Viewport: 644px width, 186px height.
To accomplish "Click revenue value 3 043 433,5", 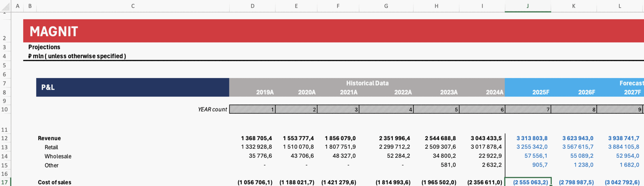I will (x=486, y=138).
